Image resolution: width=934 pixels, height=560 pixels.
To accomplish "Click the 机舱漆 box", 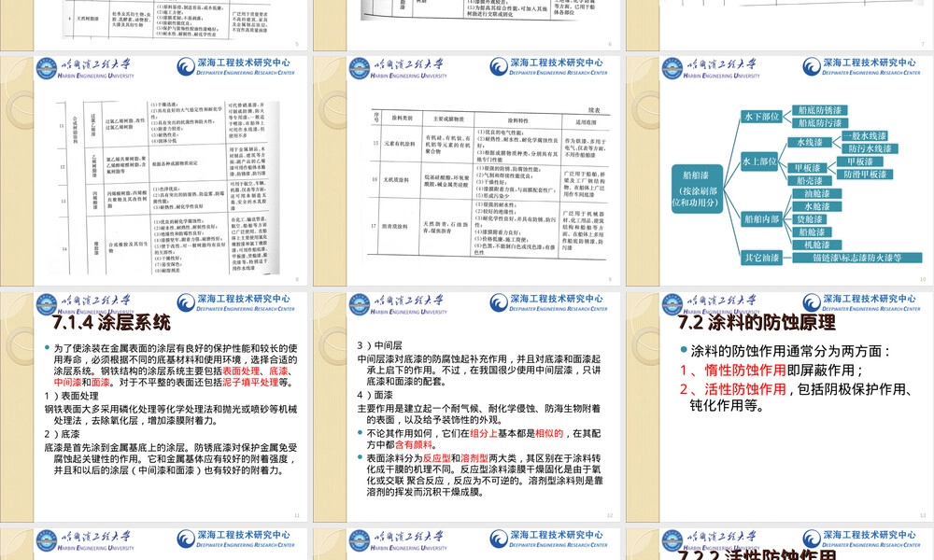I will pyautogui.click(x=817, y=245).
